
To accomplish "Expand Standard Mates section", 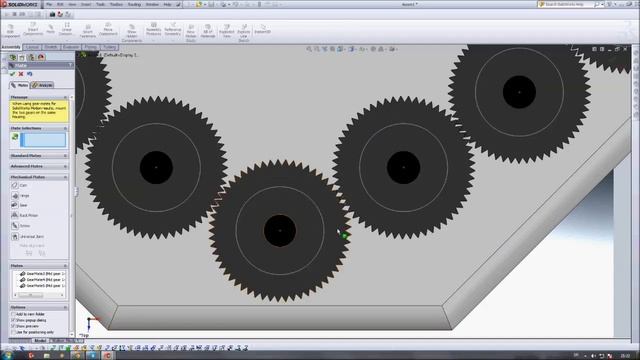I will (65, 156).
